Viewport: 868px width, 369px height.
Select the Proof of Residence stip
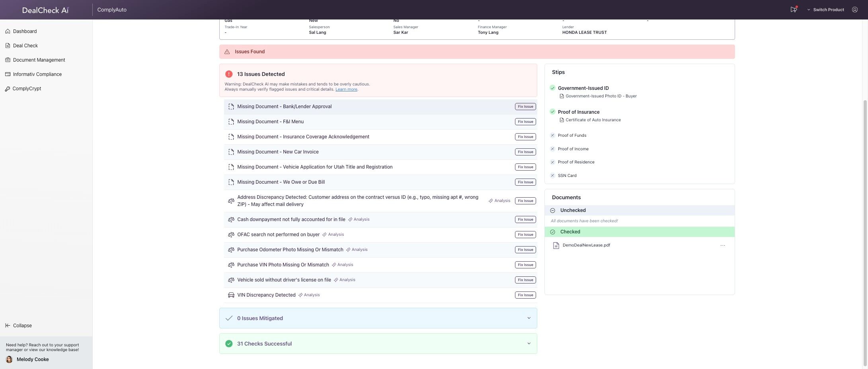[576, 162]
